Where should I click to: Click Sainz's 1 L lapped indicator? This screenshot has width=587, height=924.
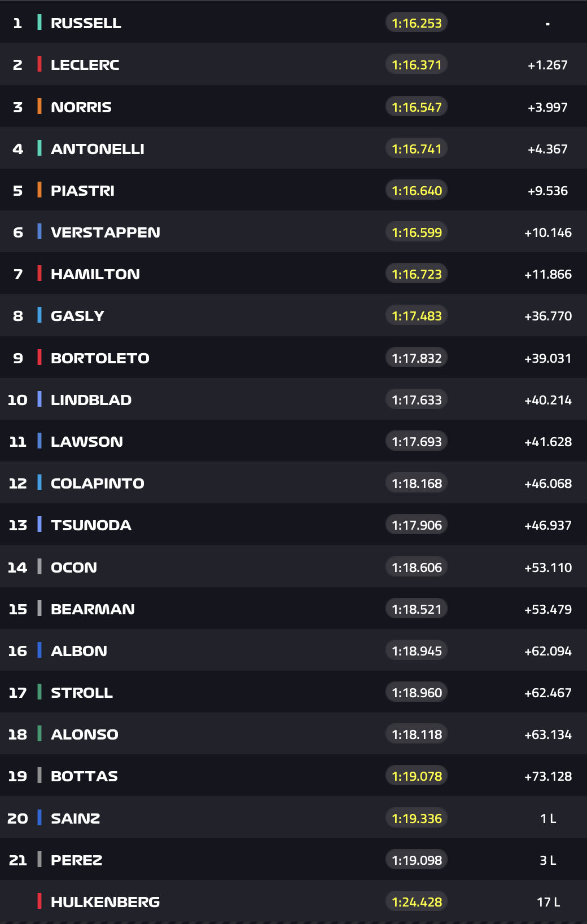pyautogui.click(x=548, y=819)
